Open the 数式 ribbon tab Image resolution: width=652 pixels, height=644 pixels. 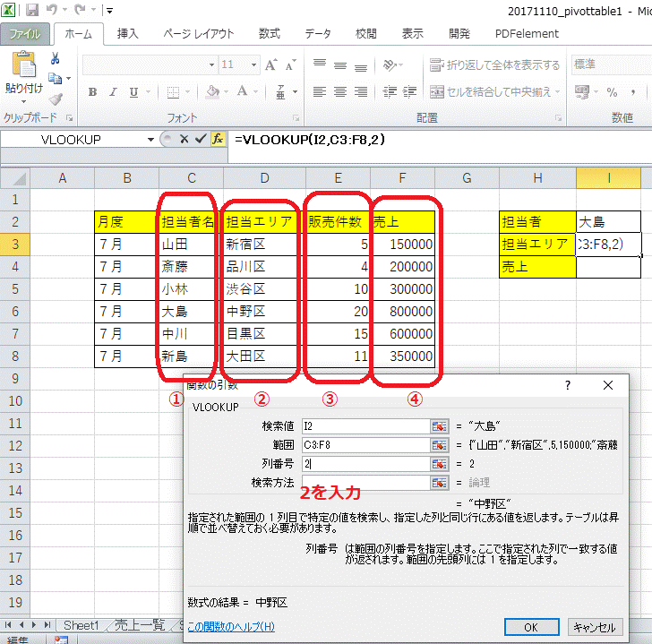270,34
